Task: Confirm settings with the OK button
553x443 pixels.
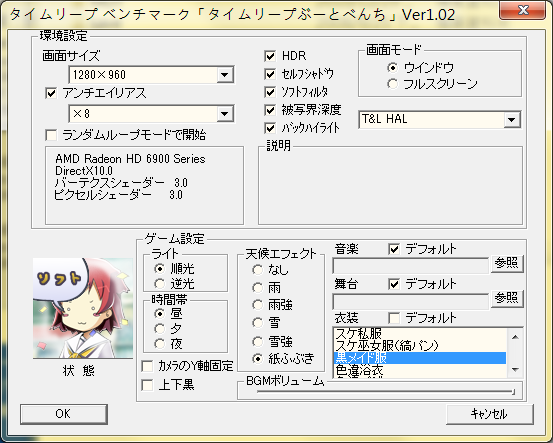Action: [64, 414]
